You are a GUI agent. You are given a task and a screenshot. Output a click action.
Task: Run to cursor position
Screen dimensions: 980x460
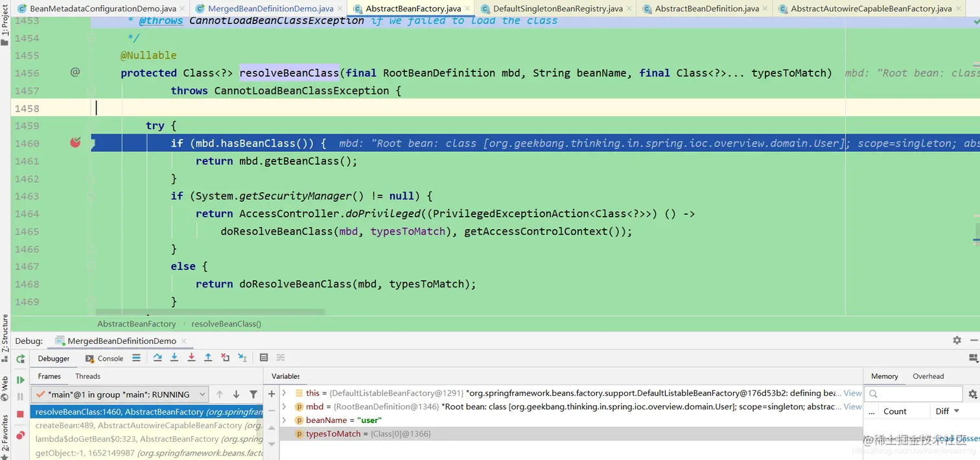coord(242,357)
